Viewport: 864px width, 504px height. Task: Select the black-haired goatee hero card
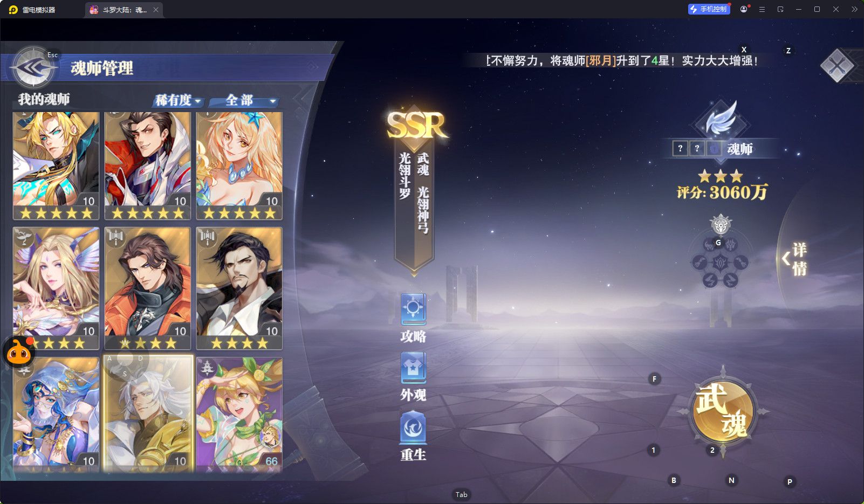(x=239, y=288)
